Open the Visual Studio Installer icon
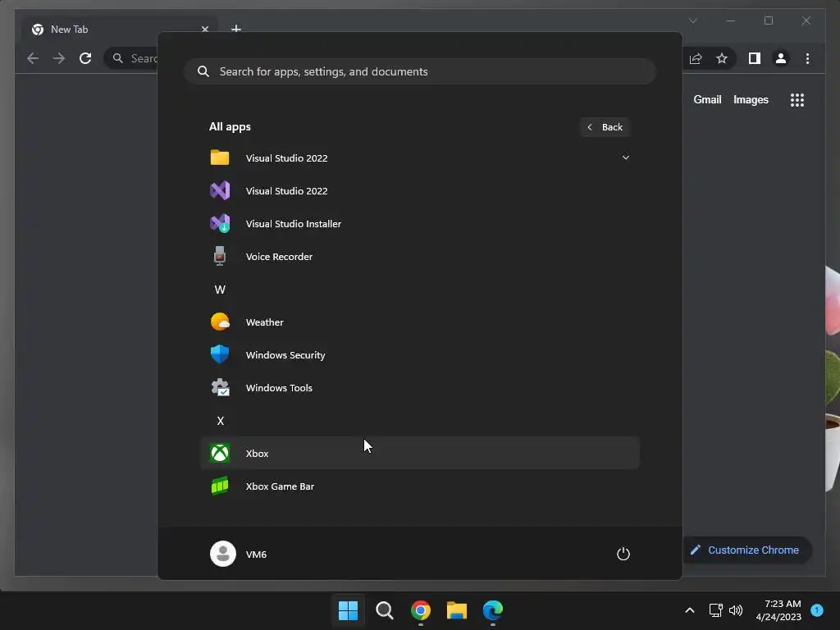Image resolution: width=840 pixels, height=630 pixels. pos(220,223)
